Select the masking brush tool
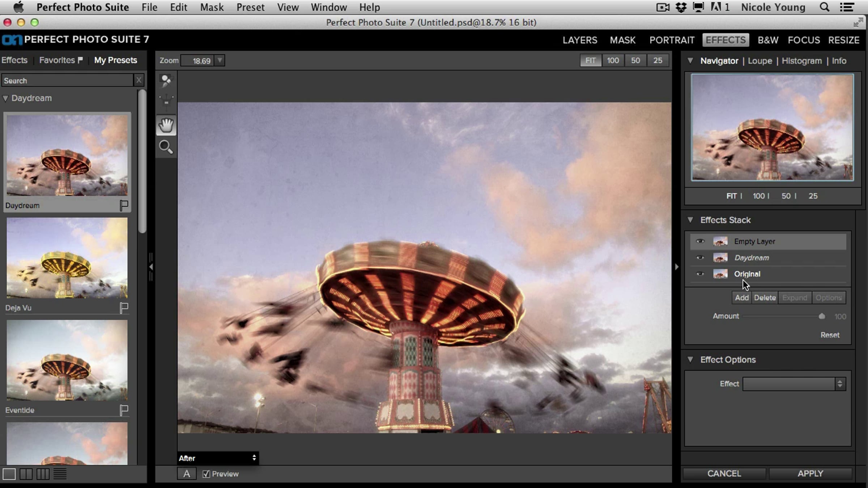This screenshot has width=868, height=488. [x=166, y=81]
